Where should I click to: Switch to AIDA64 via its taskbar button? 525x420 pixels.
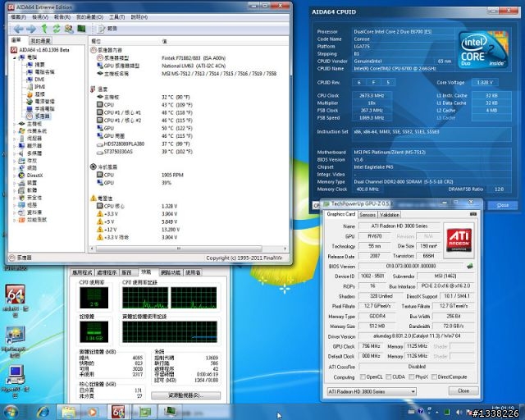[x=118, y=413]
